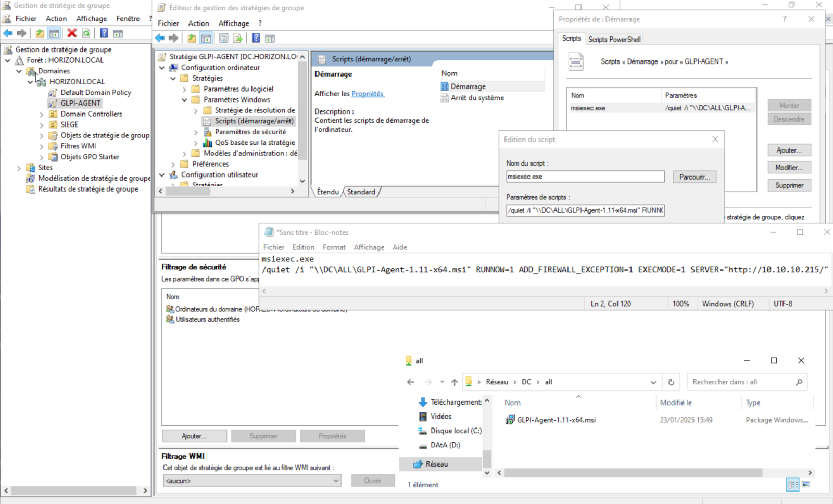Select Arrêt du système script entry

pyautogui.click(x=477, y=98)
